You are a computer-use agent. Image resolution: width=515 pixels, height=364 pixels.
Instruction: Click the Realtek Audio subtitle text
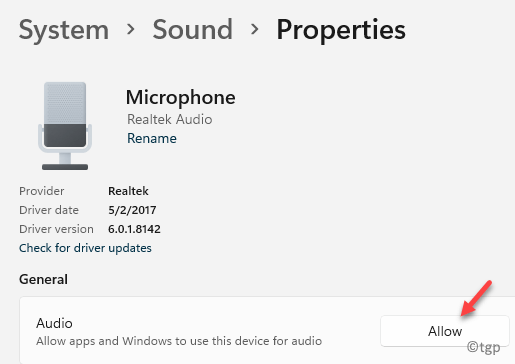coord(170,119)
